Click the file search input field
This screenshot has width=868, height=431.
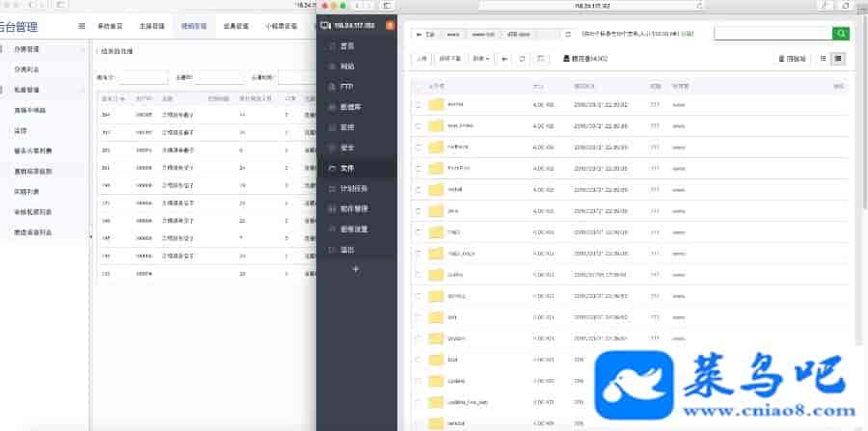(x=772, y=33)
